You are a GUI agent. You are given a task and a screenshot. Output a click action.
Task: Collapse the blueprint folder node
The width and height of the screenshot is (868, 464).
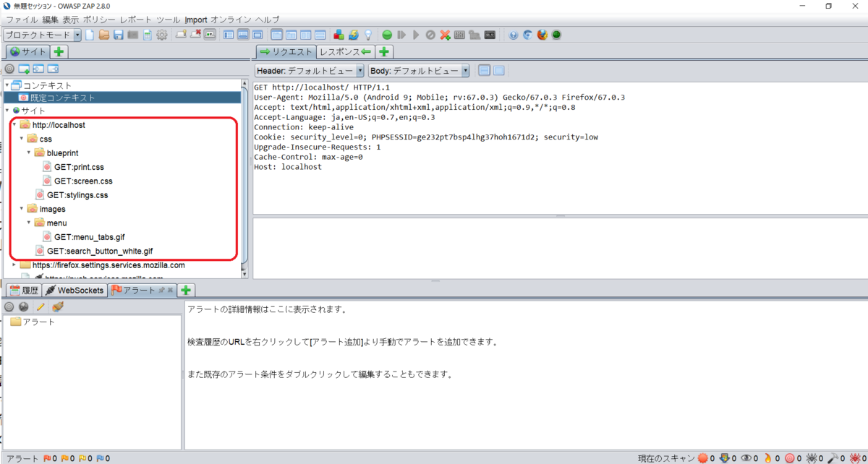pos(29,153)
